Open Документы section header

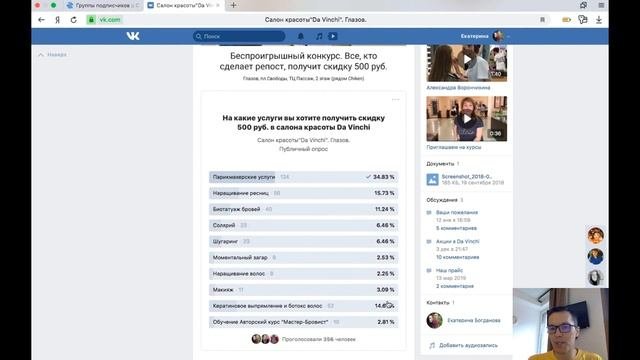pos(440,164)
